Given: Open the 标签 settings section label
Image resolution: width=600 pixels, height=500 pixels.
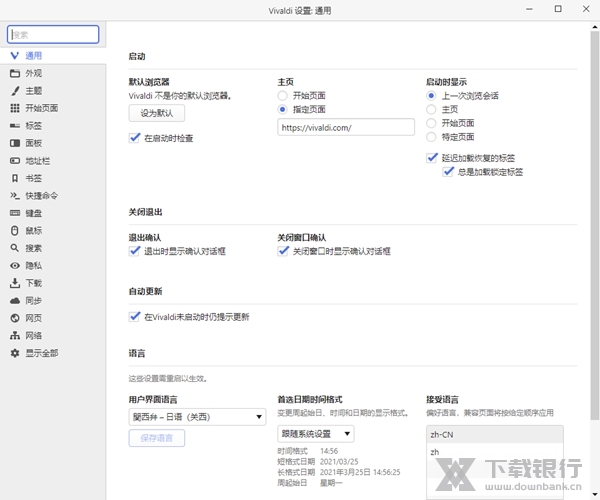Looking at the screenshot, I should click(34, 126).
